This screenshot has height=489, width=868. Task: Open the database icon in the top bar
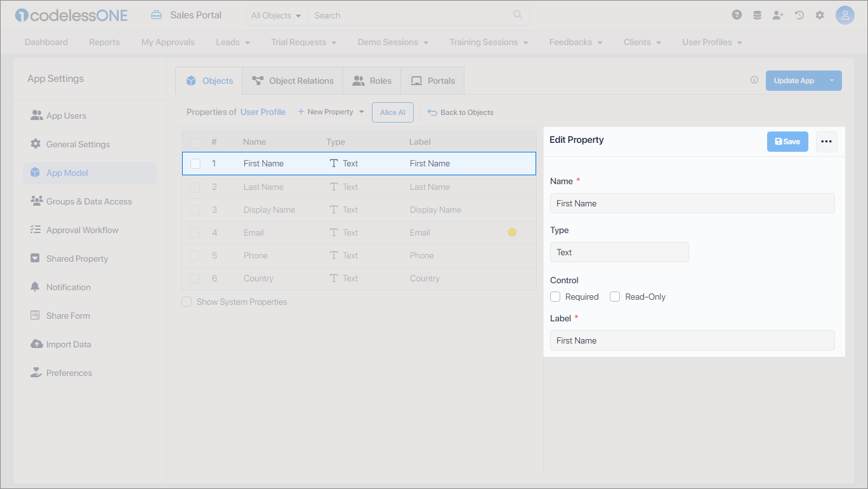point(757,14)
